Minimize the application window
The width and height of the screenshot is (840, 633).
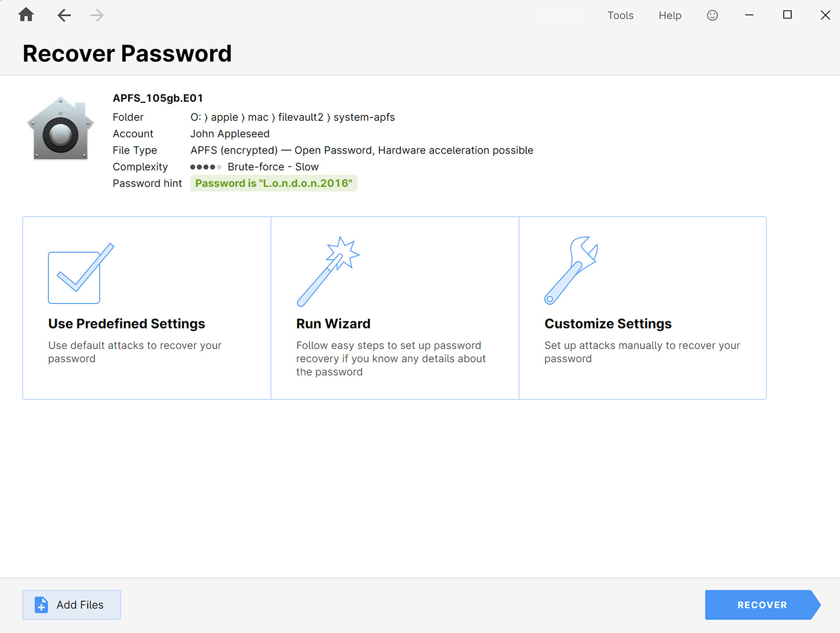click(750, 15)
